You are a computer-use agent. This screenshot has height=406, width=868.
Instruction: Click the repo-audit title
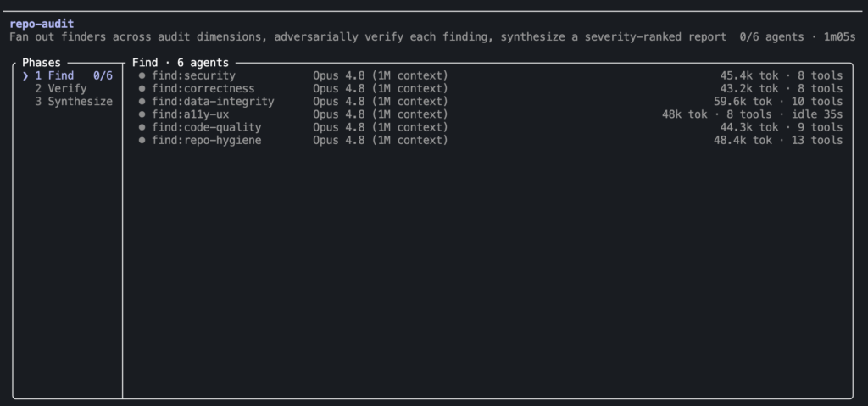tap(42, 24)
